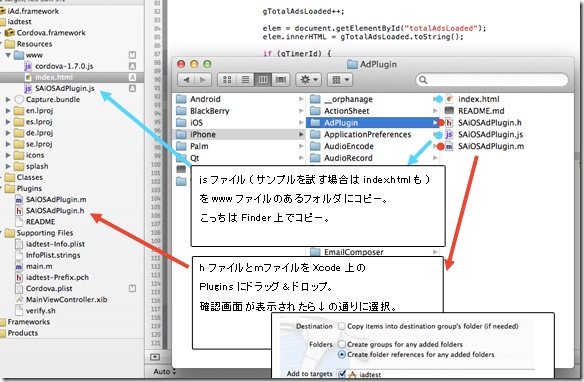
Task: Select SAiOSAdPlugin.m under Plugins in Xcode
Action: pos(56,200)
